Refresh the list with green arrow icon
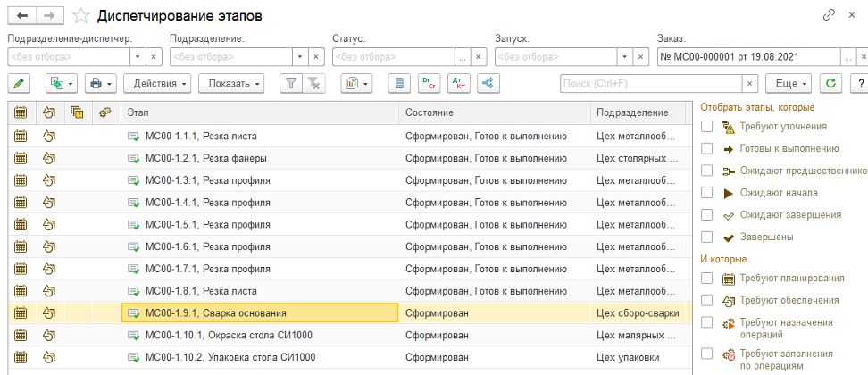Image resolution: width=868 pixels, height=375 pixels. click(x=830, y=84)
